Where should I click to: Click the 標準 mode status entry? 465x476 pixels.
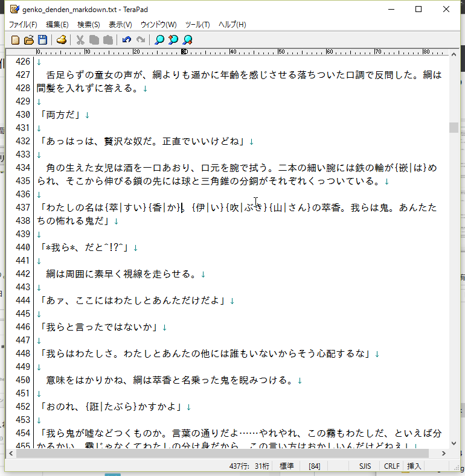click(x=287, y=466)
